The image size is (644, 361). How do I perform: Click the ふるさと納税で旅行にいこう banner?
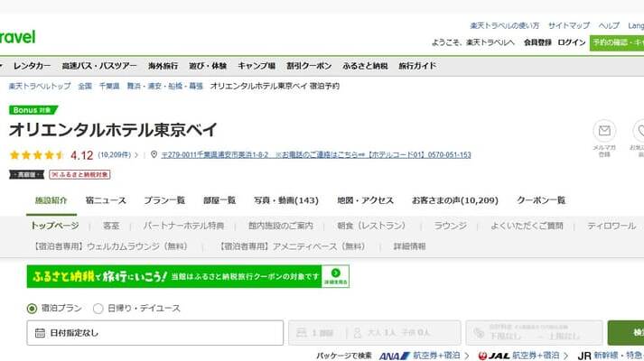pos(188,276)
